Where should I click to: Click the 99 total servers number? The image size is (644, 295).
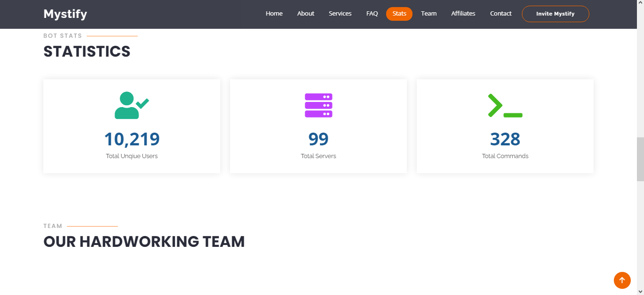(x=318, y=139)
